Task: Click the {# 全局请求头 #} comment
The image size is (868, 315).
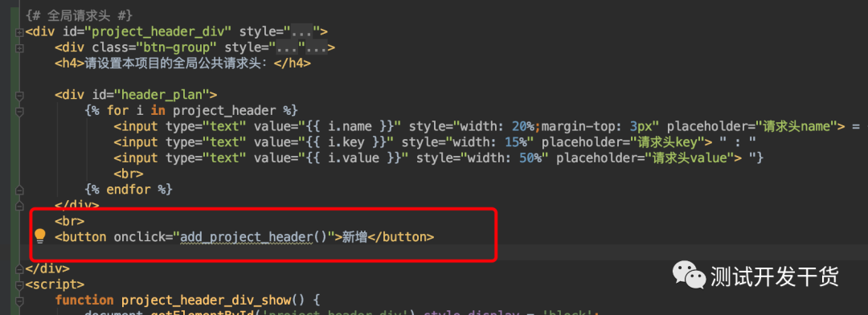Action: click(79, 15)
